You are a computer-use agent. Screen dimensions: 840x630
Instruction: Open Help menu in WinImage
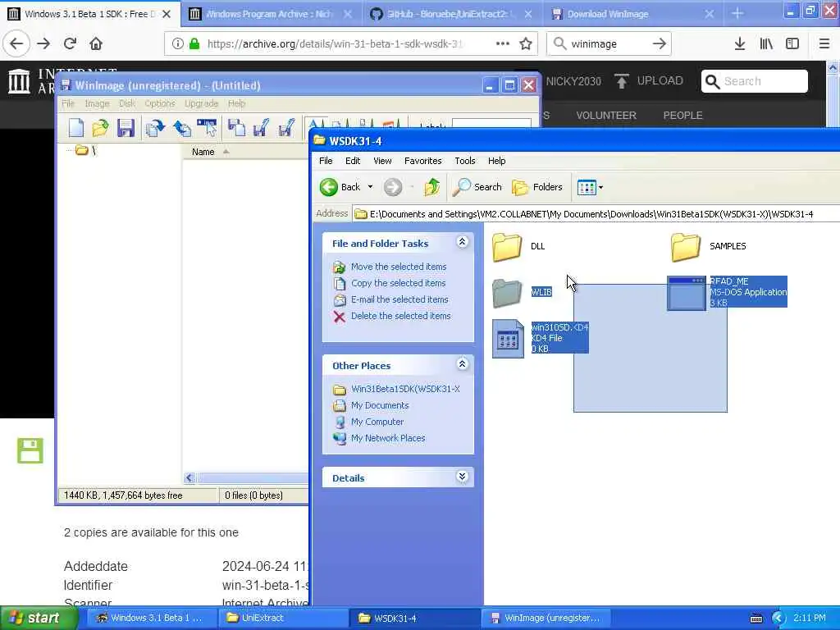pyautogui.click(x=236, y=103)
